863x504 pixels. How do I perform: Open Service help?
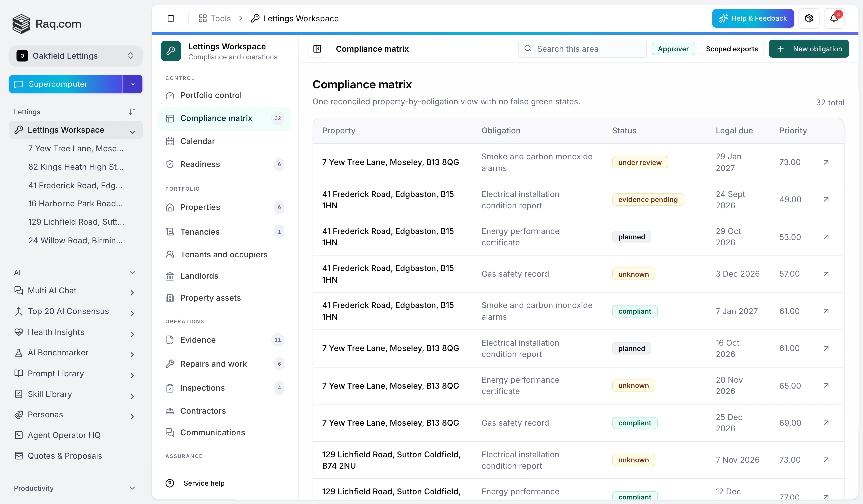click(x=195, y=483)
